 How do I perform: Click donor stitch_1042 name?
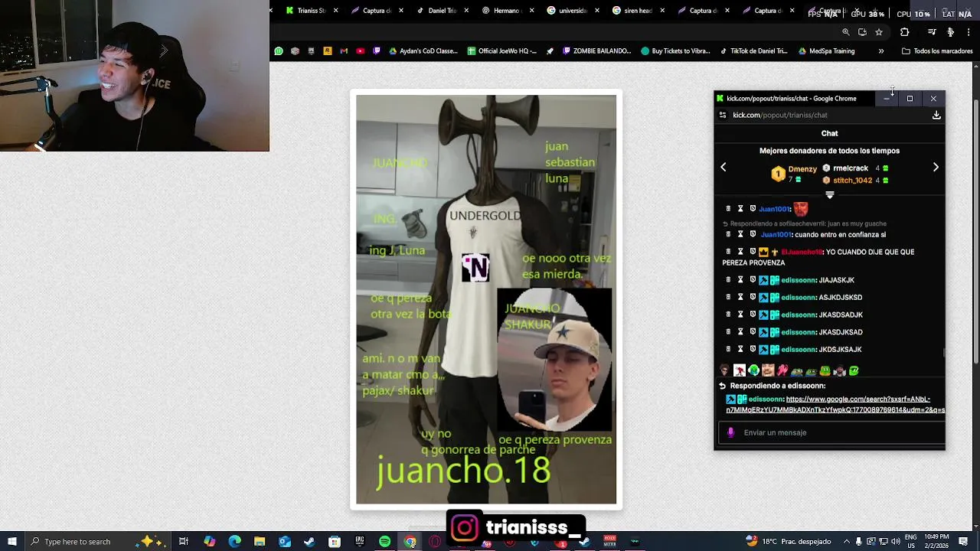[852, 181]
